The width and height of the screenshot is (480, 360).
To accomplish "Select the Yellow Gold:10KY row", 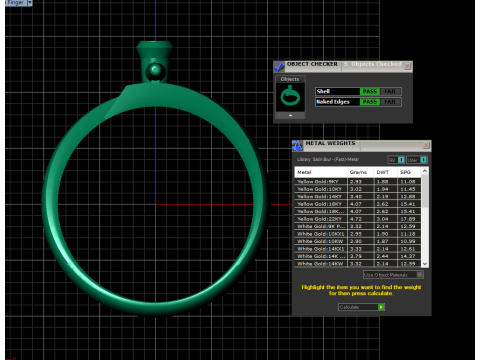I will pyautogui.click(x=358, y=189).
